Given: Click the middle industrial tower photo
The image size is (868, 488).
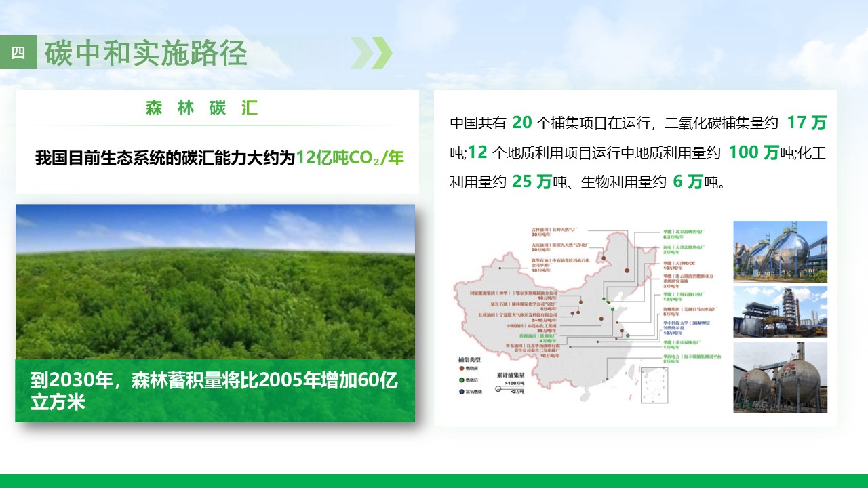Looking at the screenshot, I should coord(780,312).
